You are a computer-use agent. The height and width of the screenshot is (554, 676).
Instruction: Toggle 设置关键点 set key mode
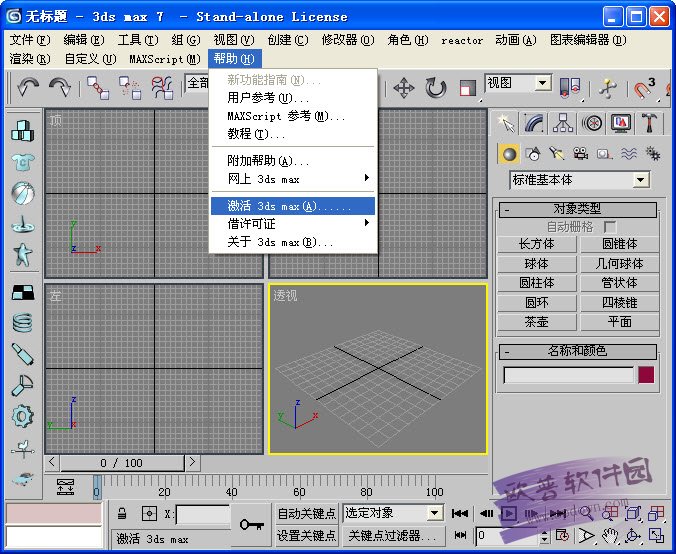tap(307, 535)
